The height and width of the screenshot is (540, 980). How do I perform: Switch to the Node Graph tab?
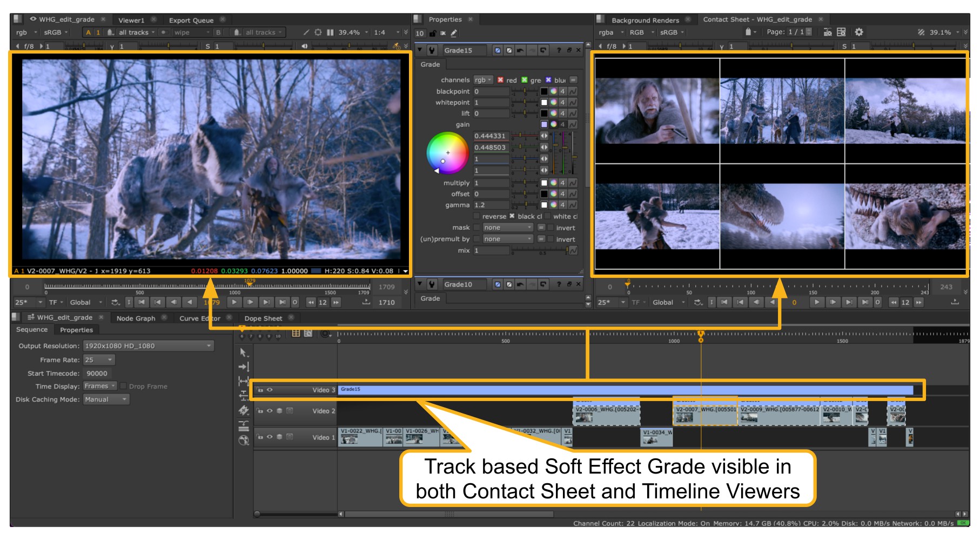tap(136, 318)
